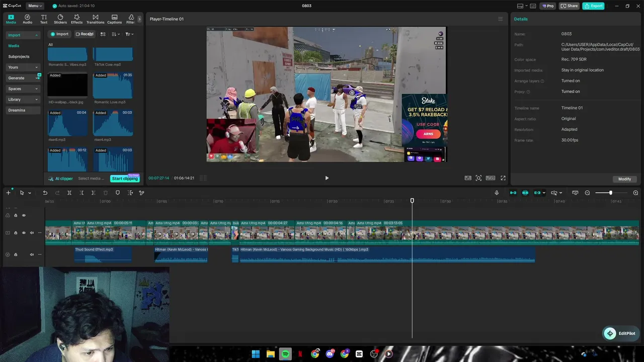This screenshot has height=362, width=644.
Task: Click the Full preview quality icon
Action: click(x=468, y=178)
